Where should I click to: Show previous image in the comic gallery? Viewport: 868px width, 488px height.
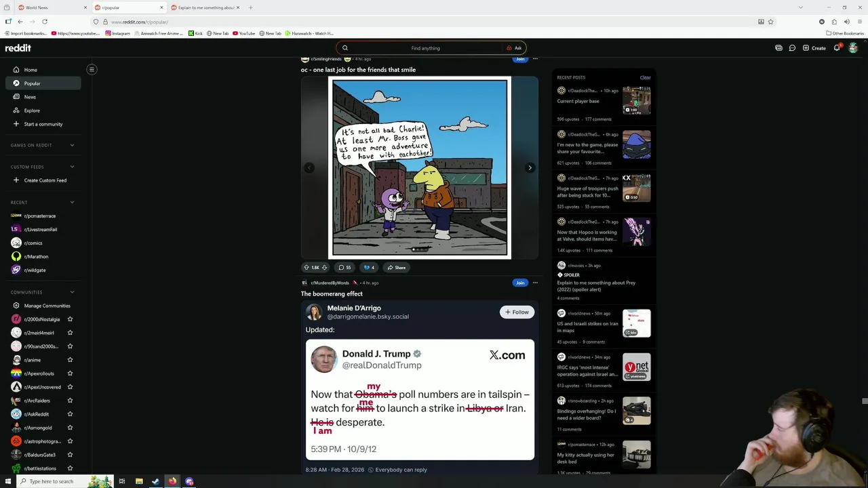(309, 167)
